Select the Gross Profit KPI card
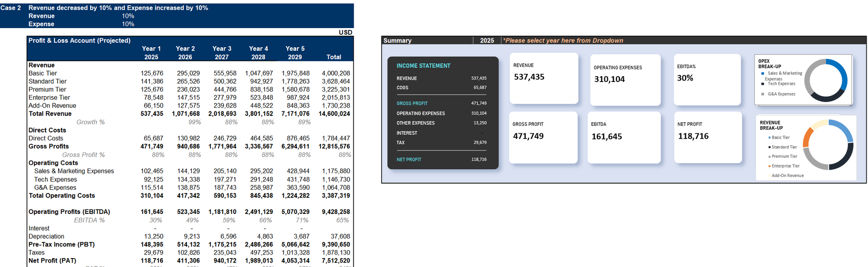868x267 pixels. pos(543,137)
